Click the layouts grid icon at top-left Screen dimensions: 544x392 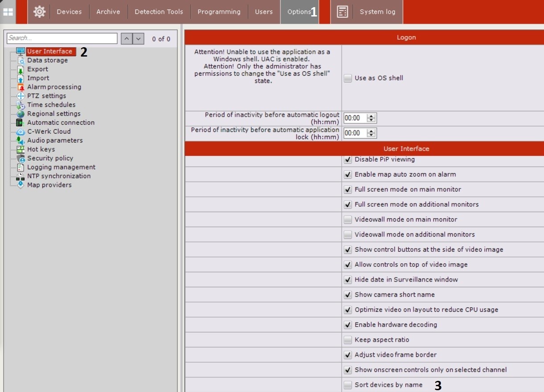[x=8, y=12]
